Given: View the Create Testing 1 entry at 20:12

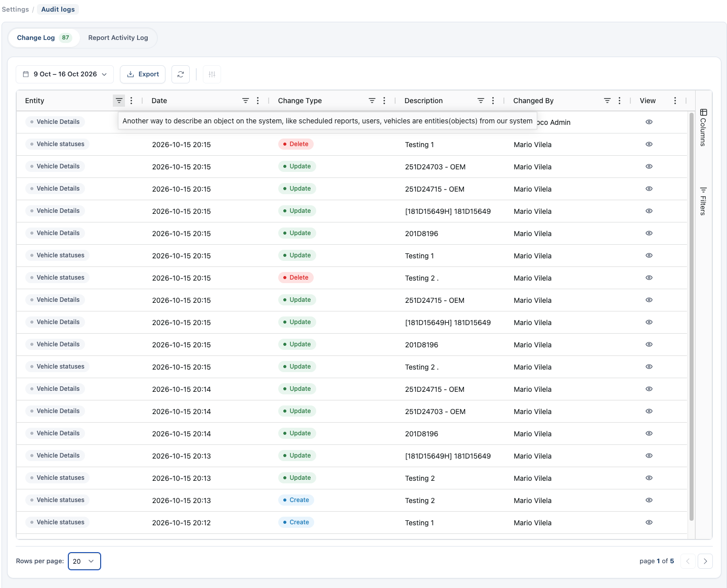Looking at the screenshot, I should click(649, 522).
